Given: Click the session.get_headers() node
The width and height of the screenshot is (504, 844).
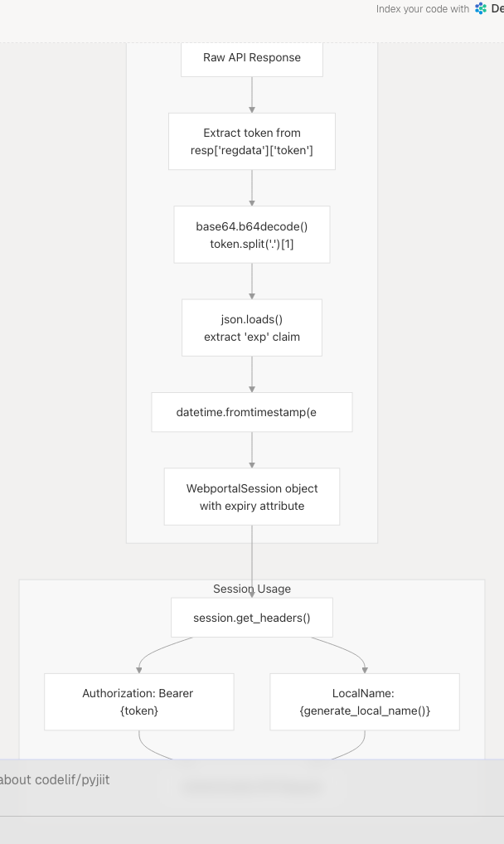Looking at the screenshot, I should [252, 618].
